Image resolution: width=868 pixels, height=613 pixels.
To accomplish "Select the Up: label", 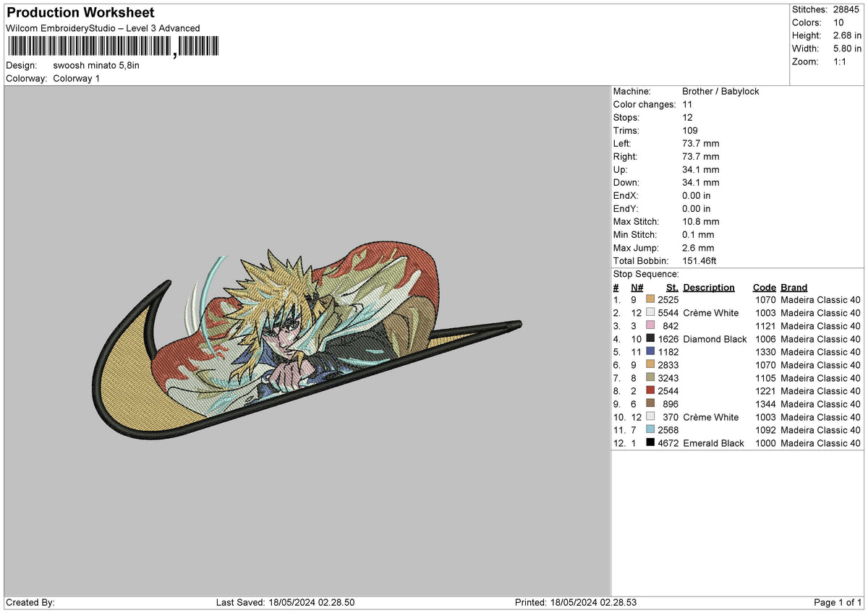I will (621, 170).
